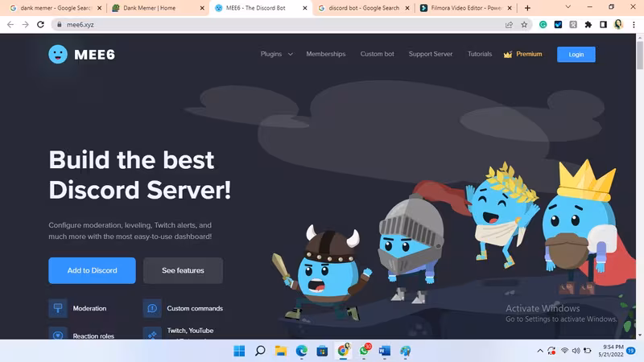This screenshot has height=362, width=644.
Task: Open Microsoft Word from the taskbar
Action: [385, 351]
